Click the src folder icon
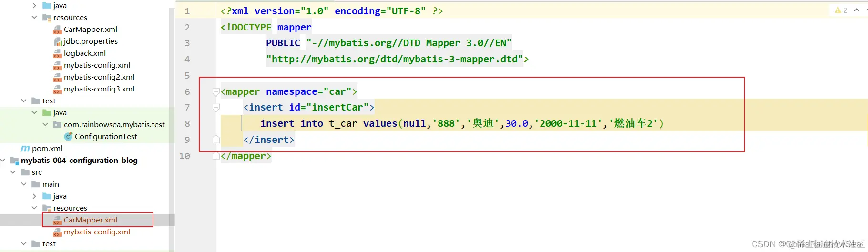This screenshot has height=252, width=868. [x=25, y=172]
